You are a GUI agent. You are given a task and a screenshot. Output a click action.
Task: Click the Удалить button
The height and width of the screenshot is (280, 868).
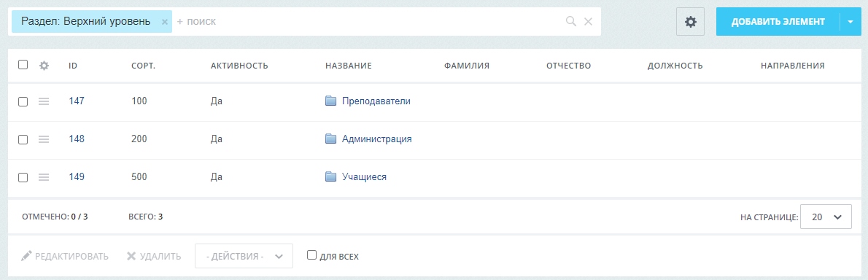(x=154, y=257)
